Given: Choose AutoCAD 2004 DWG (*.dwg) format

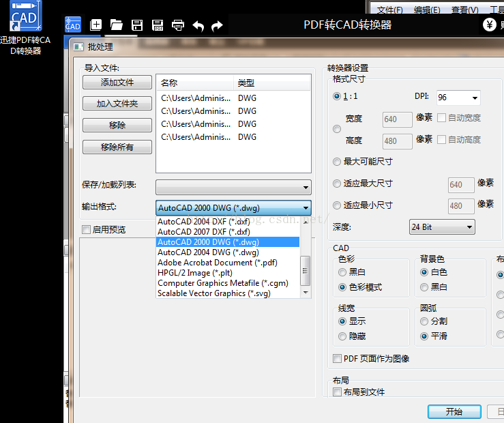Looking at the screenshot, I should coord(228,252).
